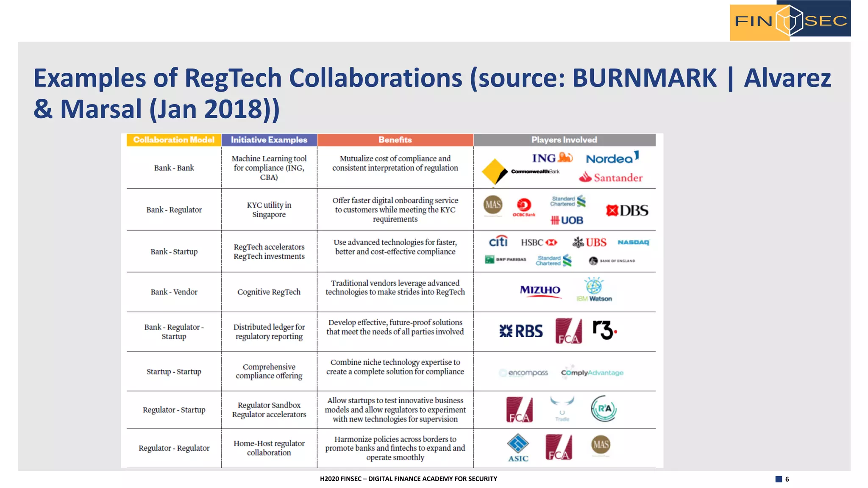This screenshot has height=488, width=868.
Task: Click 'Allow startups to test innovative' text
Action: tap(395, 410)
